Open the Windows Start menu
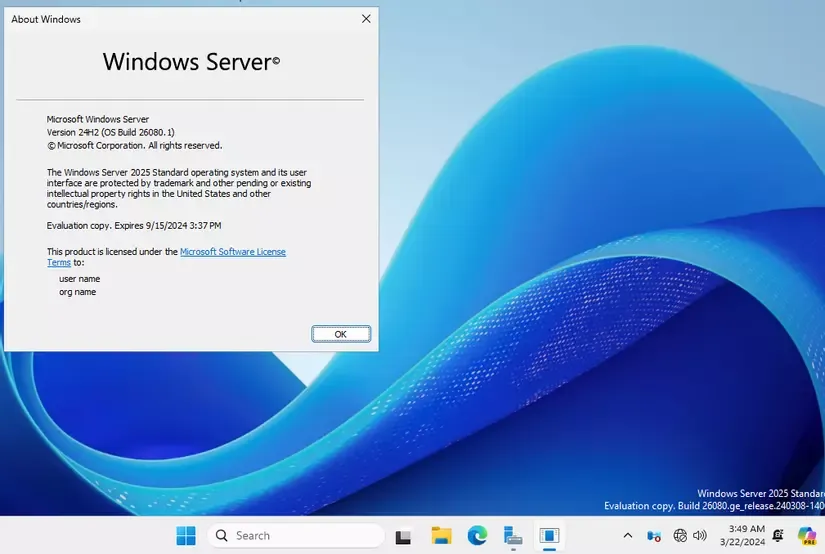Image resolution: width=825 pixels, height=554 pixels. (x=186, y=536)
